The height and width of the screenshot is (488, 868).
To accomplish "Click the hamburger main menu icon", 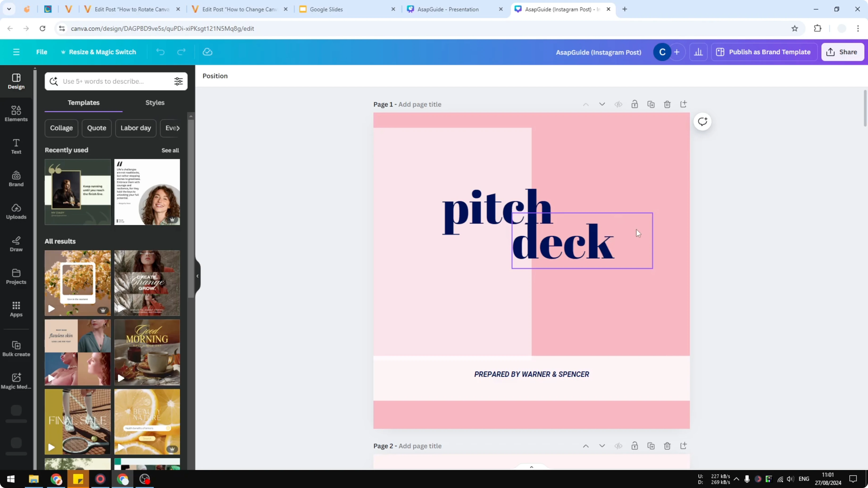I will coord(16,52).
